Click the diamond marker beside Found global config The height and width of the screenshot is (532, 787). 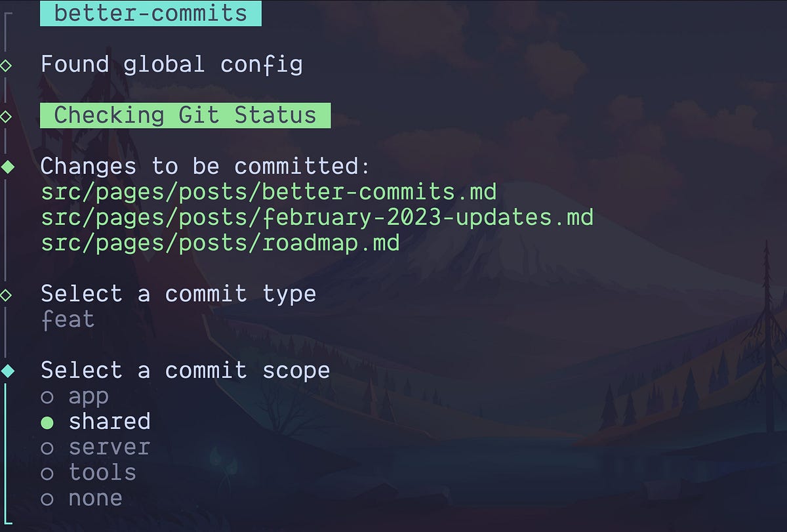(x=7, y=65)
